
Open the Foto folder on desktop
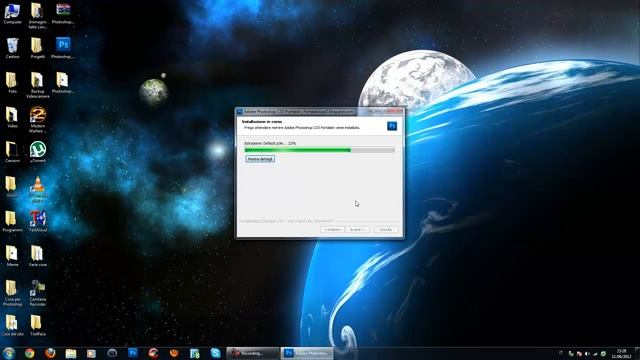pos(12,83)
